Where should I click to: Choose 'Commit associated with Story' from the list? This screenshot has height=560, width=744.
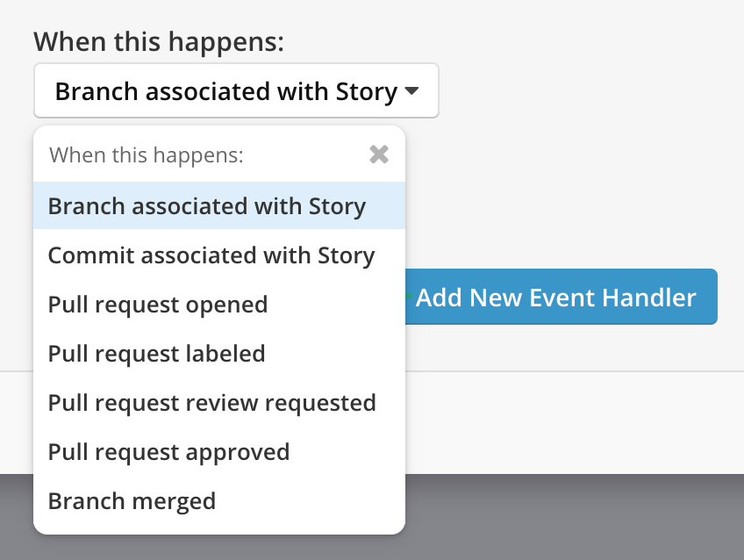tap(211, 255)
